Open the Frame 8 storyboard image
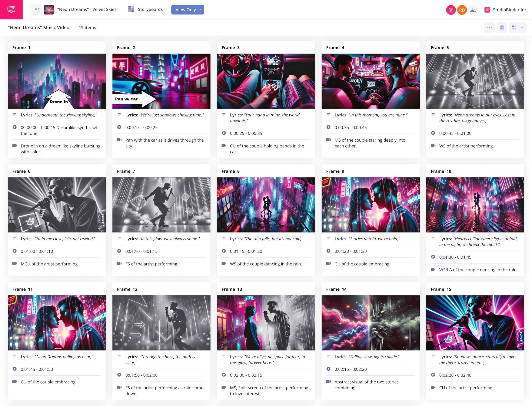This screenshot has width=532, height=406. [x=266, y=205]
